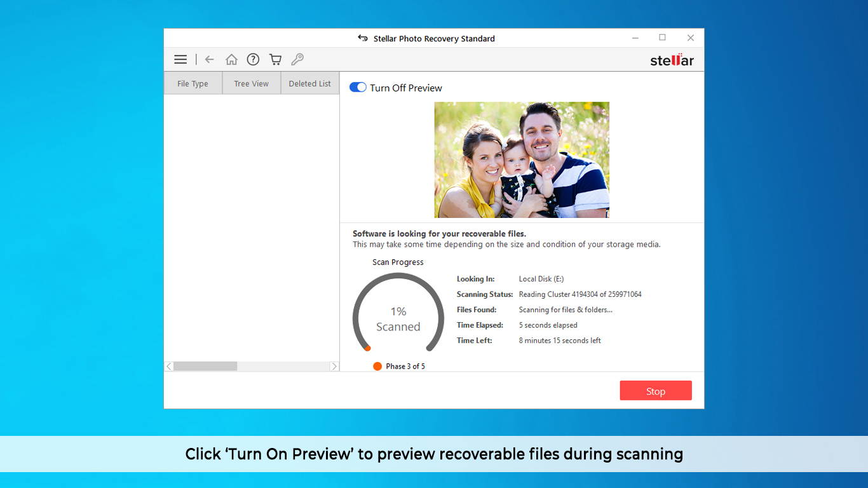
Task: Go to the Home screen icon
Action: tap(231, 60)
